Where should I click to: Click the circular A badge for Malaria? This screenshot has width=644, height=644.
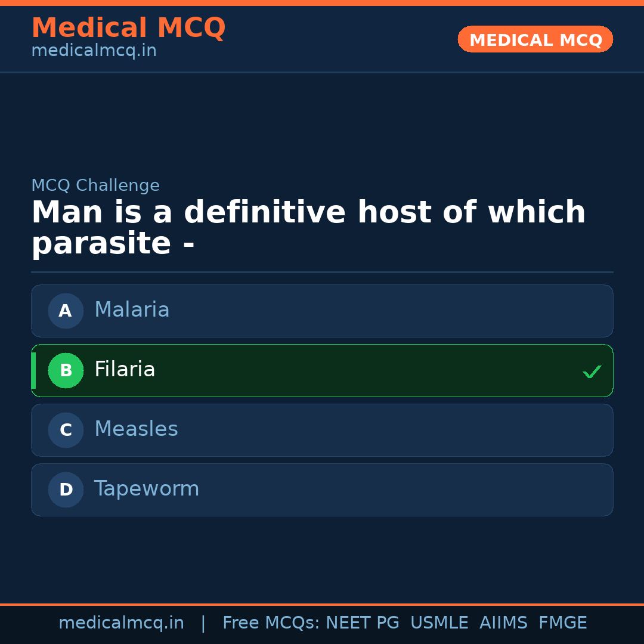pyautogui.click(x=66, y=311)
